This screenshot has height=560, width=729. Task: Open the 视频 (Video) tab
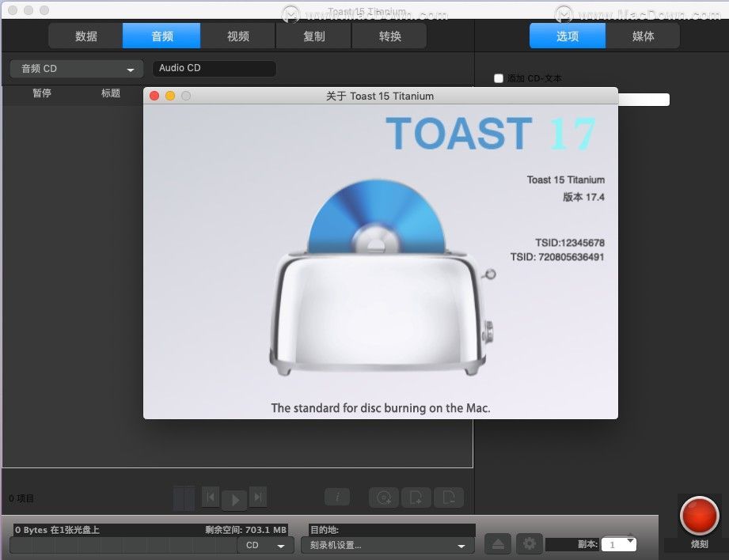tap(238, 36)
